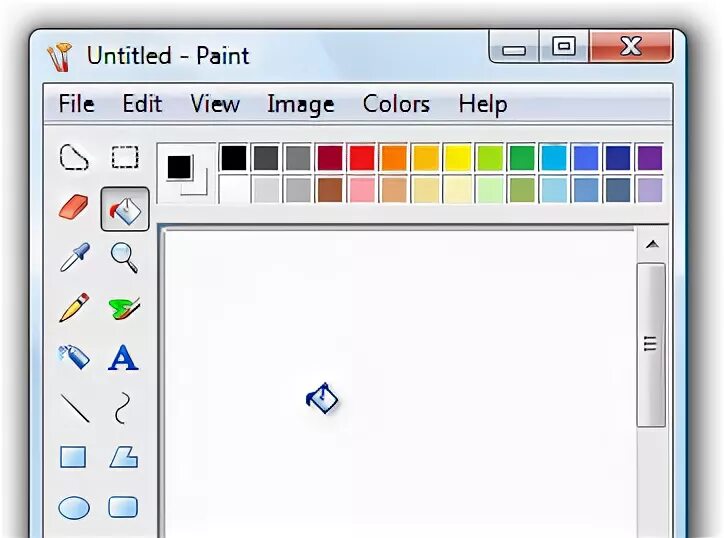Select the straight Line tool
This screenshot has width=724, height=538.
click(75, 408)
